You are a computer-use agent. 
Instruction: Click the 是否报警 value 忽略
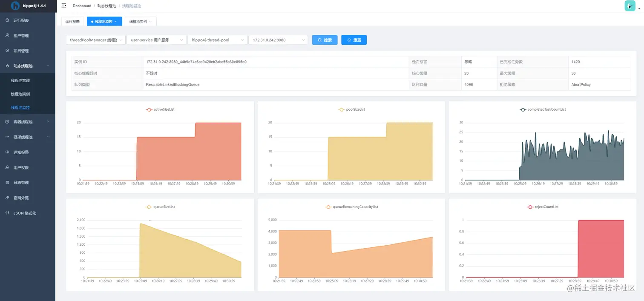click(468, 62)
